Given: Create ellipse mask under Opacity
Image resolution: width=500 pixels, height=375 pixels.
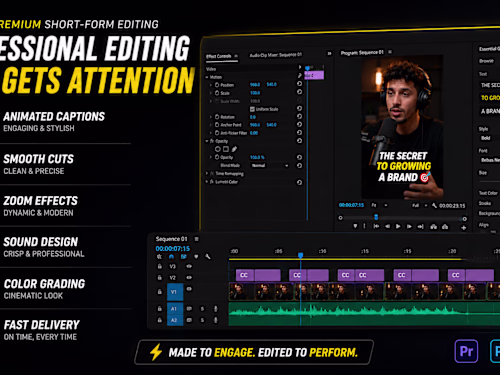Looking at the screenshot, I should [218, 149].
